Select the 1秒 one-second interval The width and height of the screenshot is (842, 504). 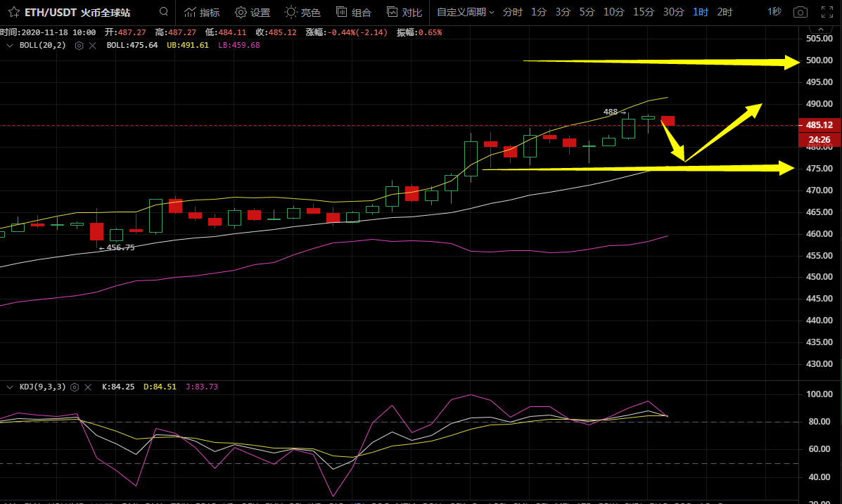774,12
